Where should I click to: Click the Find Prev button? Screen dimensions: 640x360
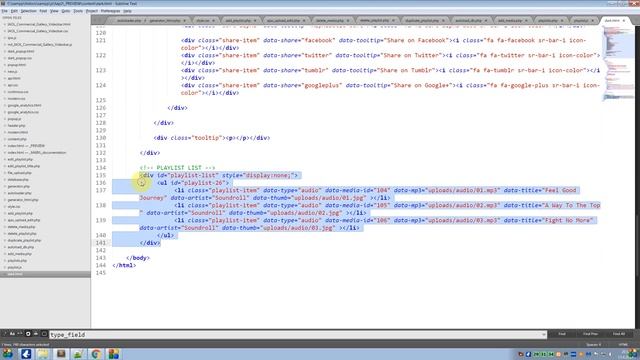pos(590,334)
